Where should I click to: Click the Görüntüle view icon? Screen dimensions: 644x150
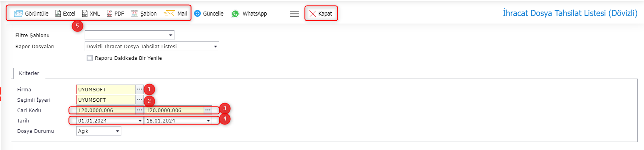tap(19, 14)
